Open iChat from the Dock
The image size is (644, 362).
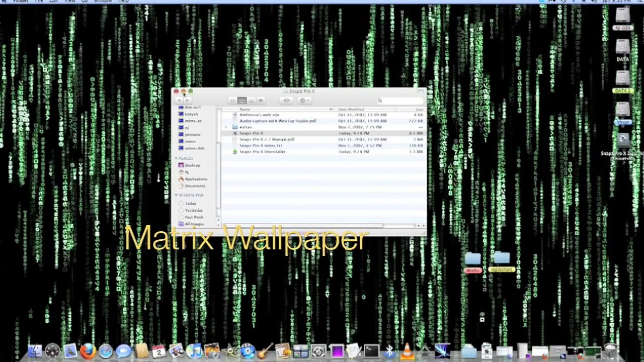pos(123,351)
